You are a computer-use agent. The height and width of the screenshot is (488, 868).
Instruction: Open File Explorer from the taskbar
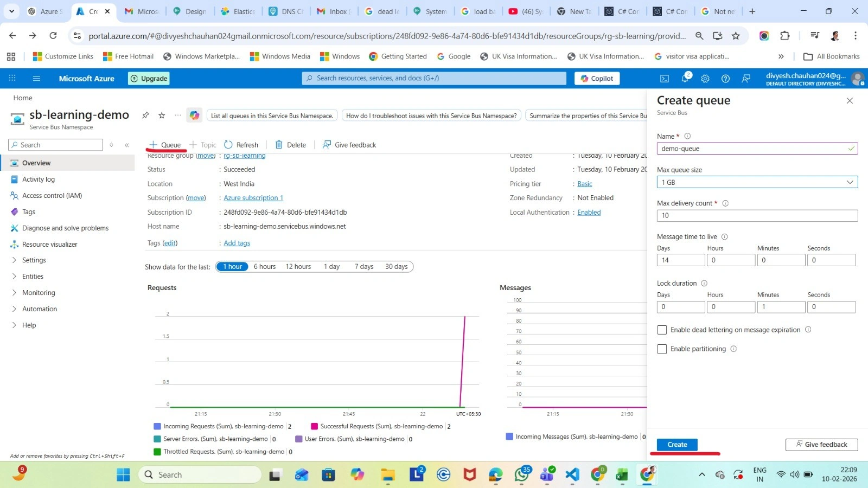(388, 475)
